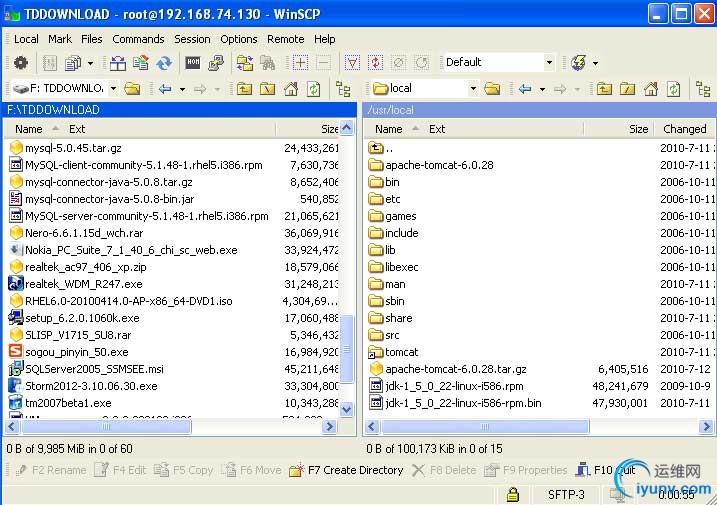Image resolution: width=717 pixels, height=505 pixels.
Task: Click the Unselect Files minus icon
Action: [323, 63]
